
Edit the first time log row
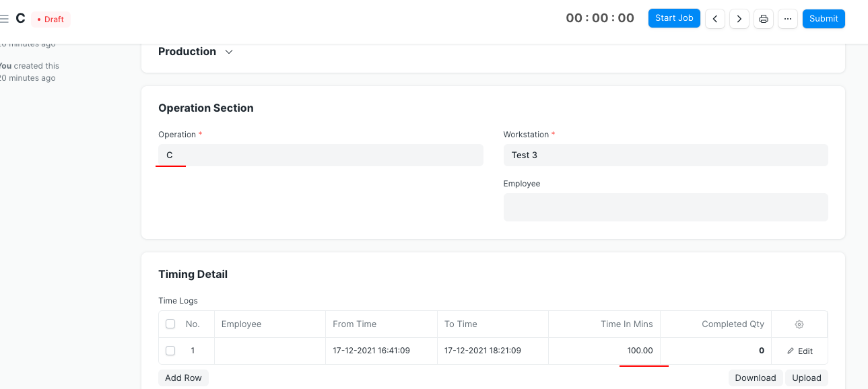(x=799, y=351)
